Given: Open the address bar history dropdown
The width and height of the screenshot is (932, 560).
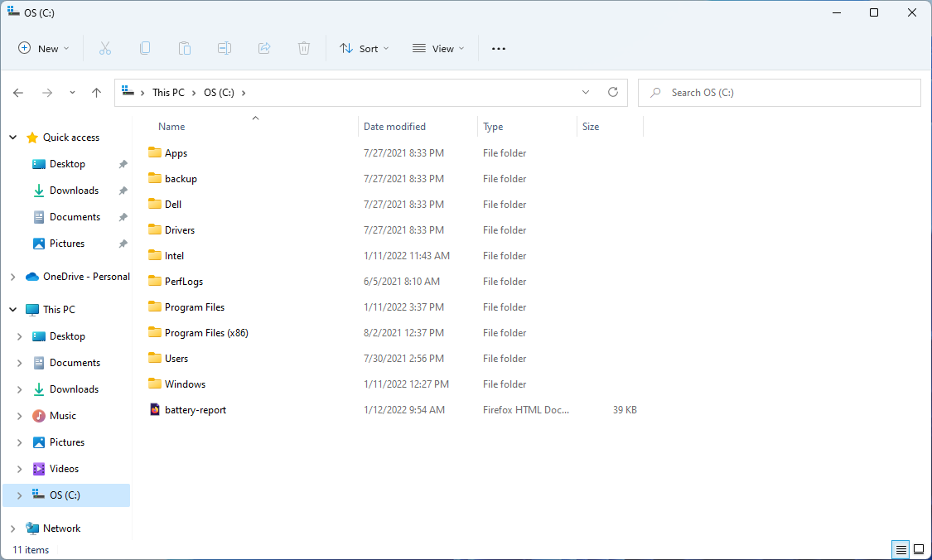Looking at the screenshot, I should [586, 92].
